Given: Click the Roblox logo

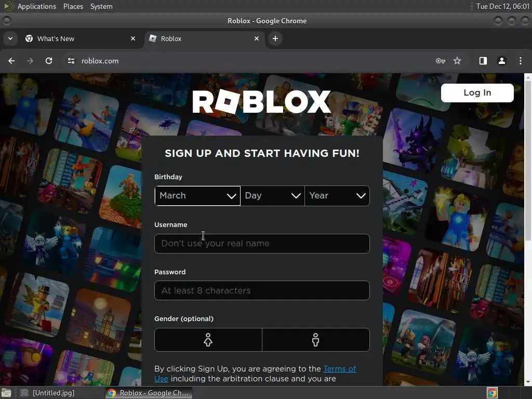Looking at the screenshot, I should coord(261,101).
